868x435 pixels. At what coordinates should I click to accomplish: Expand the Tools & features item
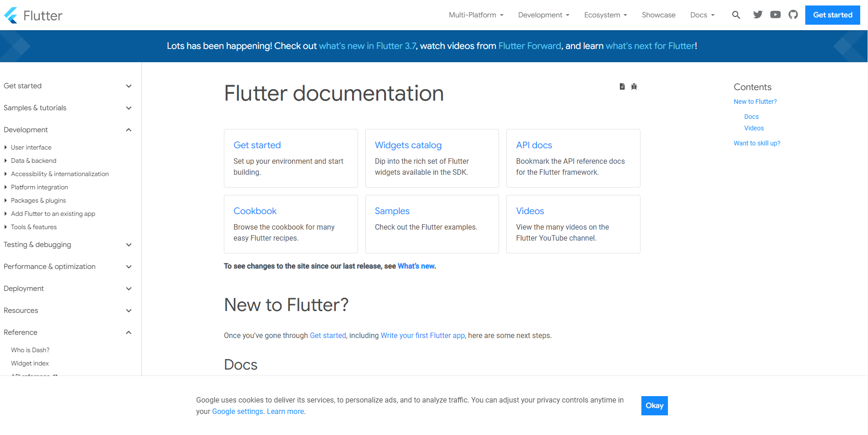(x=30, y=227)
